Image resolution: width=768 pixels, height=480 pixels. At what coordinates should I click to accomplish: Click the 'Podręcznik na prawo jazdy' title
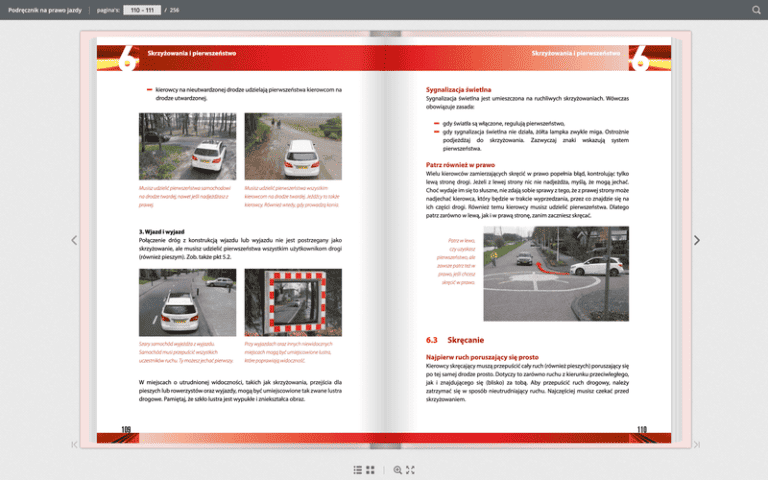tap(44, 10)
